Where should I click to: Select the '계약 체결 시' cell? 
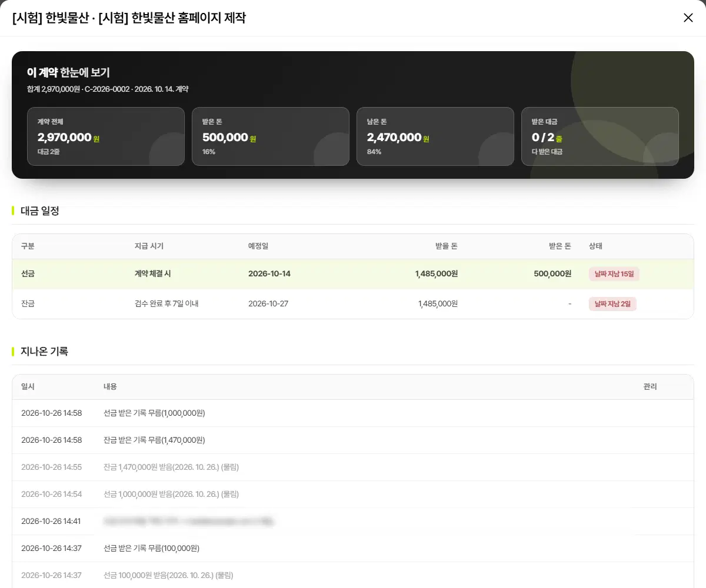click(x=153, y=274)
